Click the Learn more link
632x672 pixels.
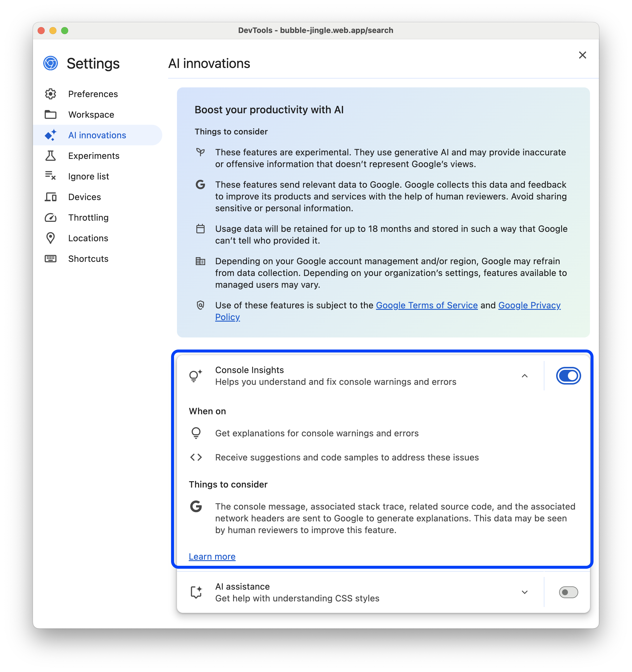click(x=211, y=557)
